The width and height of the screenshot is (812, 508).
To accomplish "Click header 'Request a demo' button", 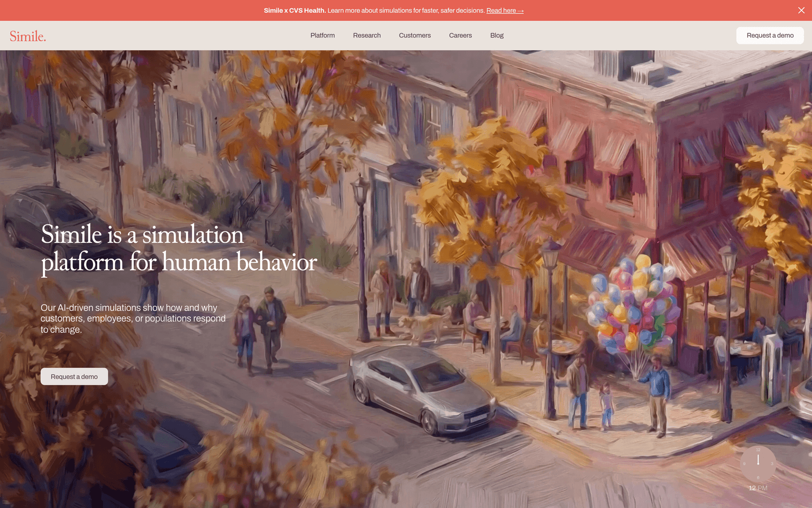I will 770,35.
